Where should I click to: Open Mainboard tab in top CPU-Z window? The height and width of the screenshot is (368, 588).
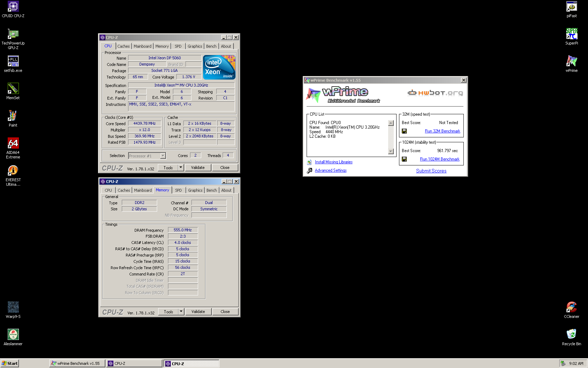click(x=142, y=46)
